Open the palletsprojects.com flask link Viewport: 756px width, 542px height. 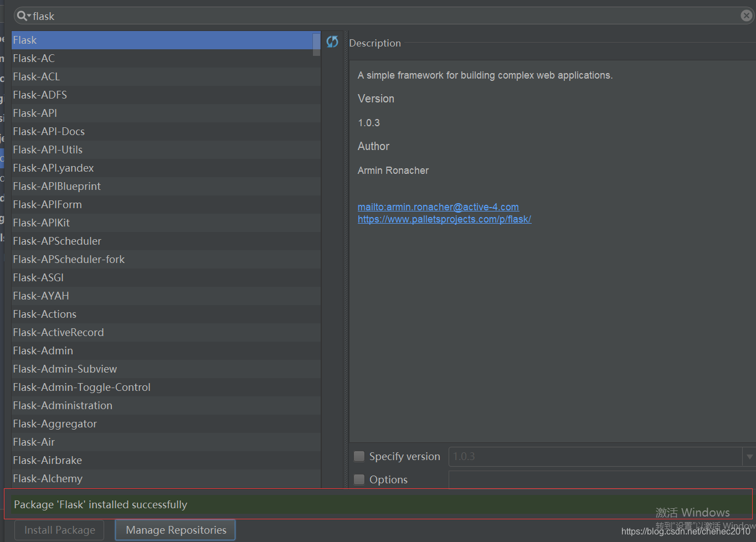pos(444,219)
